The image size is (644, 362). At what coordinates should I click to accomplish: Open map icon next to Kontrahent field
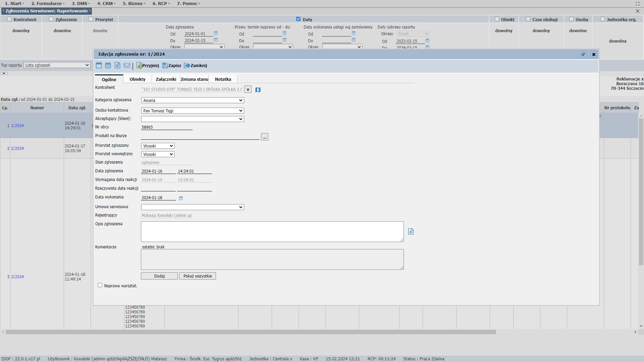pyautogui.click(x=258, y=90)
